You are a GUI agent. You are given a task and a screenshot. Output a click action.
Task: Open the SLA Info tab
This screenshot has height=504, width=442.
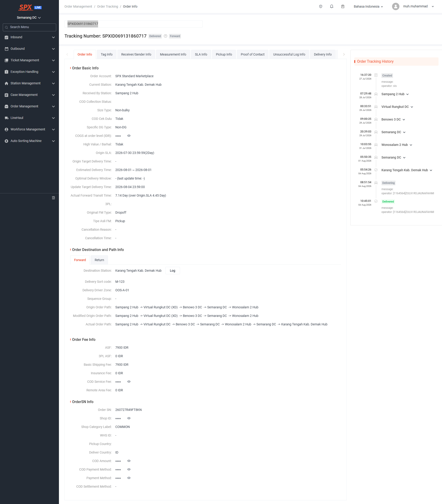click(201, 54)
